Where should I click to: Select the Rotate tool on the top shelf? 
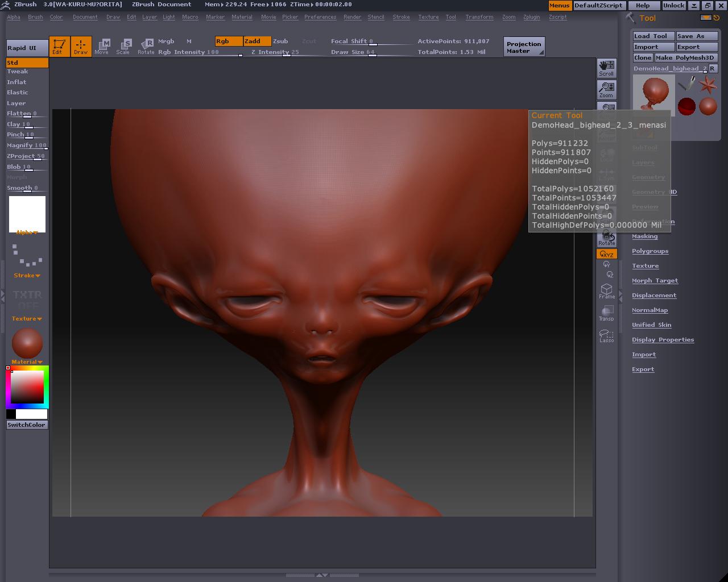[146, 47]
